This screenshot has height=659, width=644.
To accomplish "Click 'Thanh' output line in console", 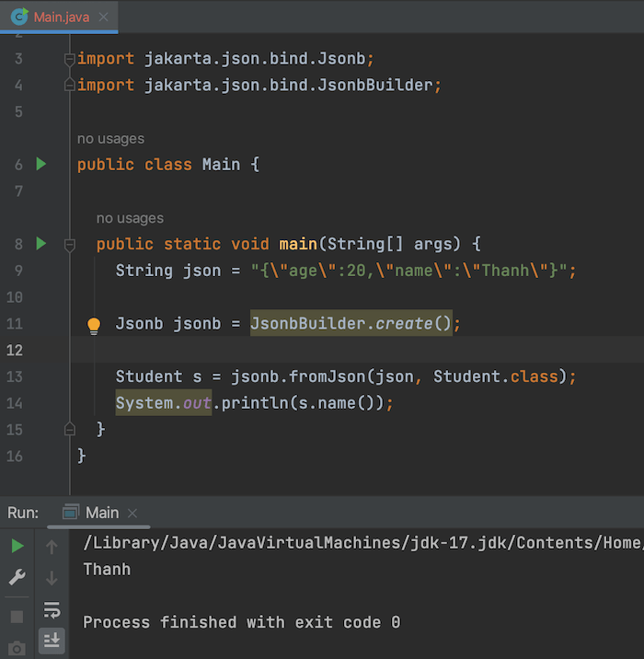I will (x=107, y=569).
